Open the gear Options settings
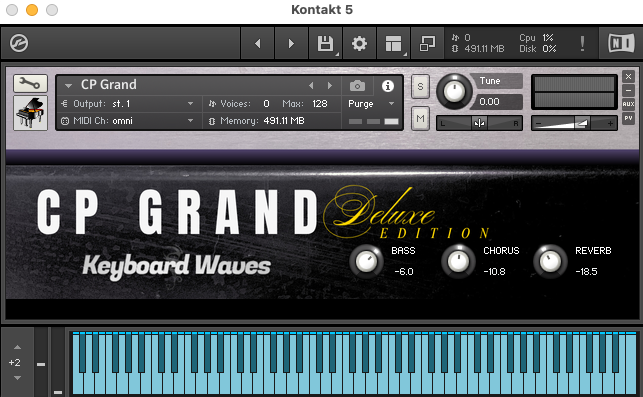This screenshot has height=397, width=643. (x=359, y=43)
